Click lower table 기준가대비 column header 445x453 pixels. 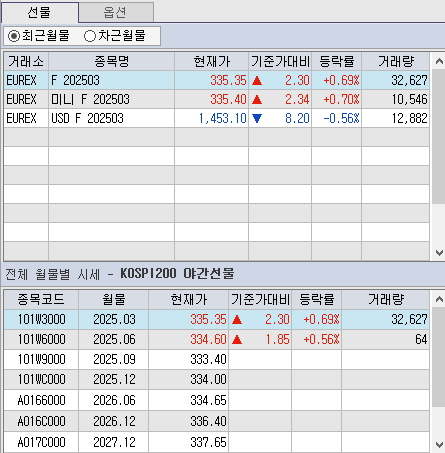pyautogui.click(x=260, y=299)
